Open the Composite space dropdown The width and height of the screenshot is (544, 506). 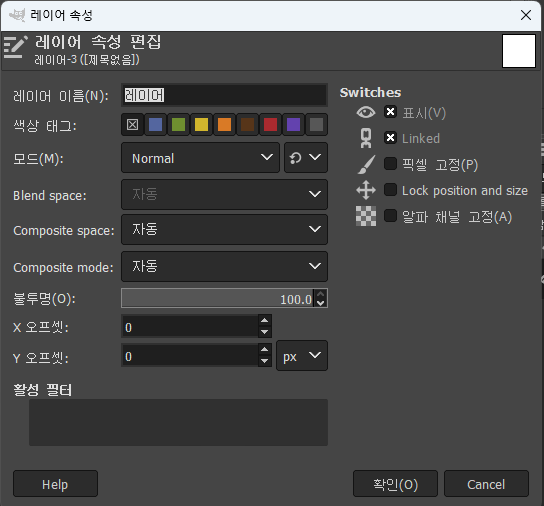coord(224,229)
